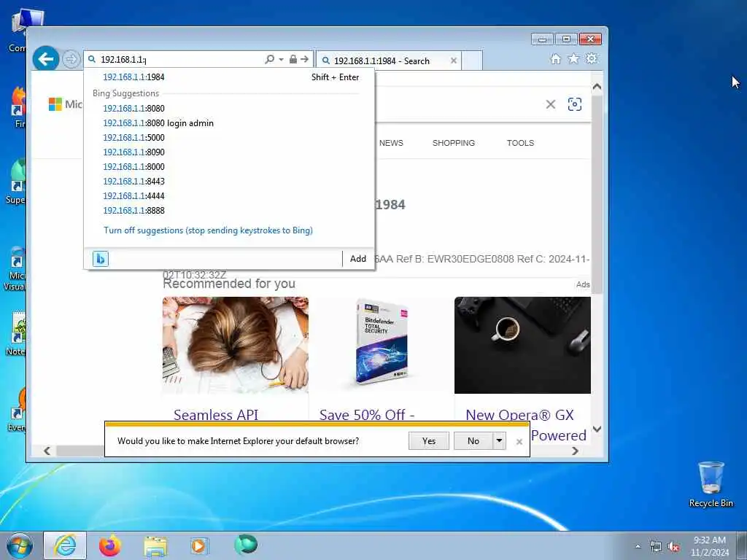Follow the New Opera GX link
The height and width of the screenshot is (560, 747).
coord(519,414)
